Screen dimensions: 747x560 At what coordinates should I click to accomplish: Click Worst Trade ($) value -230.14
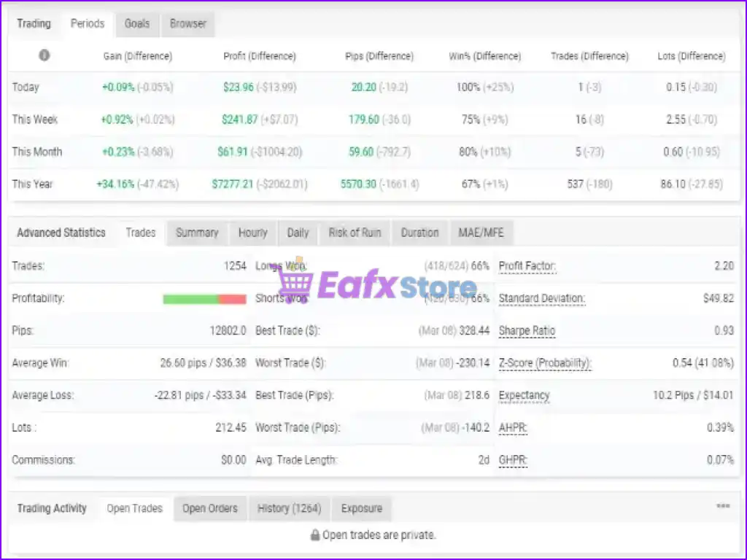click(473, 363)
